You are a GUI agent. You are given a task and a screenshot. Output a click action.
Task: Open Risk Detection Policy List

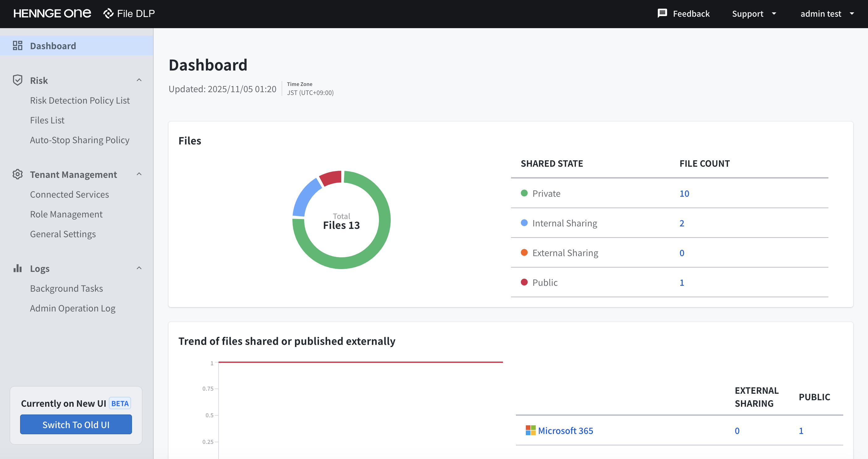click(x=80, y=100)
